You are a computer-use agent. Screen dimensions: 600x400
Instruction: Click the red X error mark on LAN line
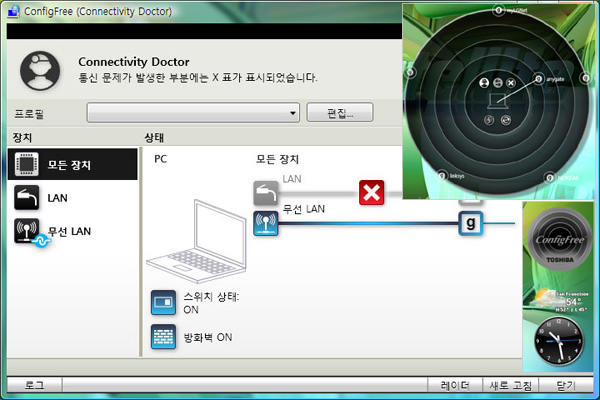(x=371, y=193)
